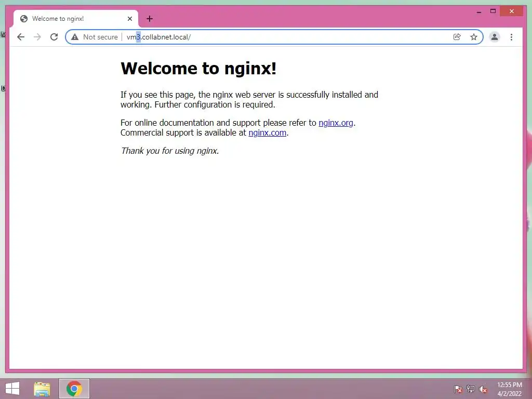Bookmark this page with the star

(x=474, y=37)
